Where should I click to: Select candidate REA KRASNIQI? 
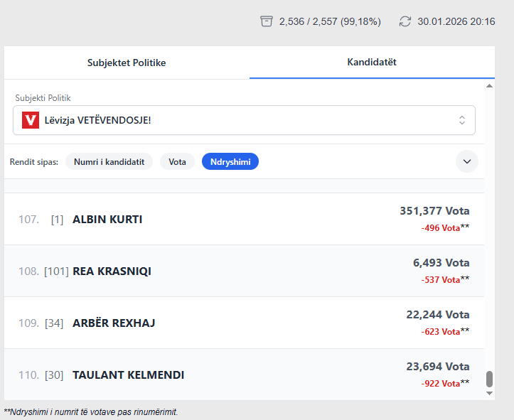[x=112, y=271]
